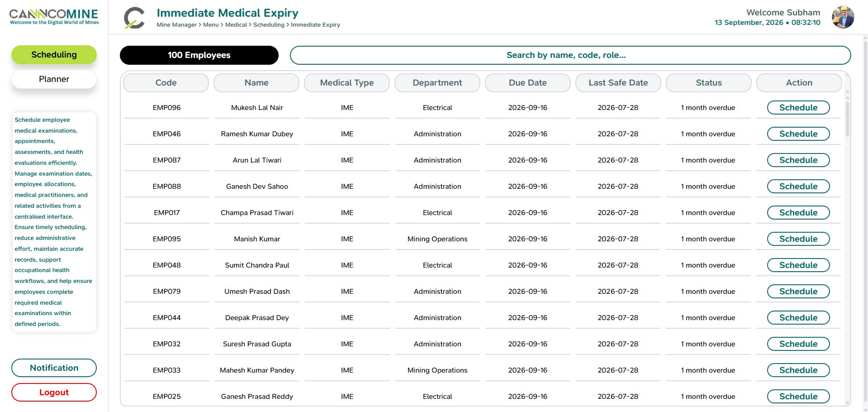This screenshot has height=412, width=868.
Task: Sort by Due Date column header
Action: coord(528,83)
